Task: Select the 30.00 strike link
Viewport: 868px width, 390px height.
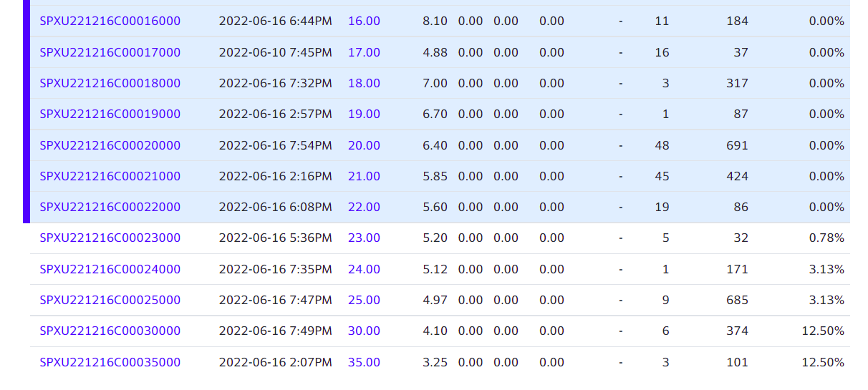Action: [x=364, y=331]
